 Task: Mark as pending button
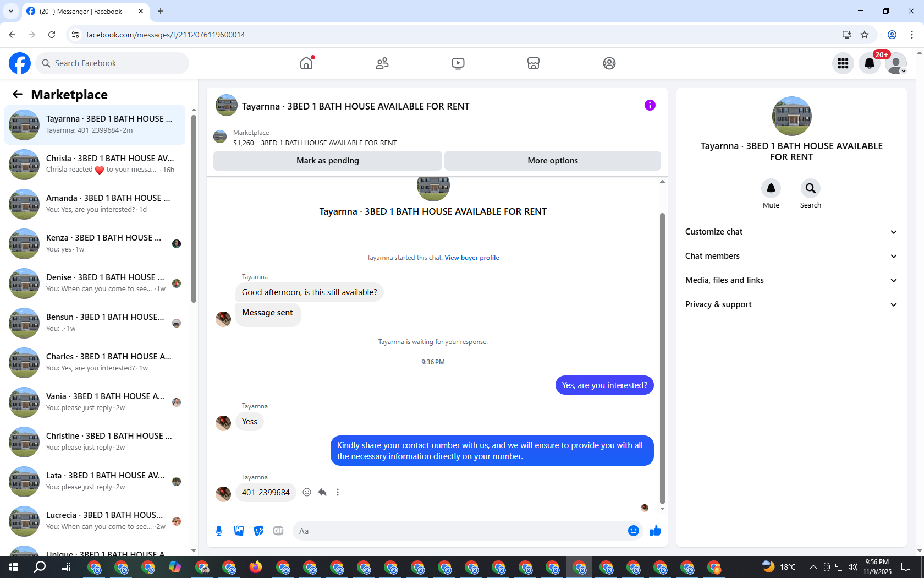tap(328, 161)
